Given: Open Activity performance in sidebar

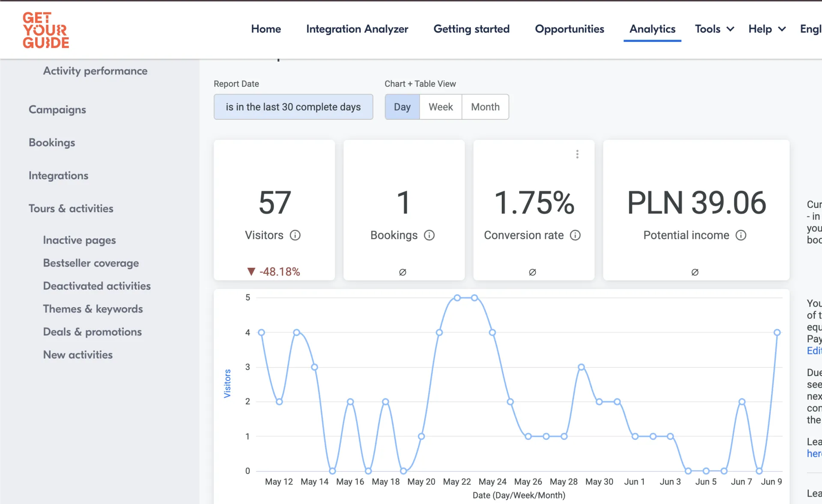Looking at the screenshot, I should [95, 71].
